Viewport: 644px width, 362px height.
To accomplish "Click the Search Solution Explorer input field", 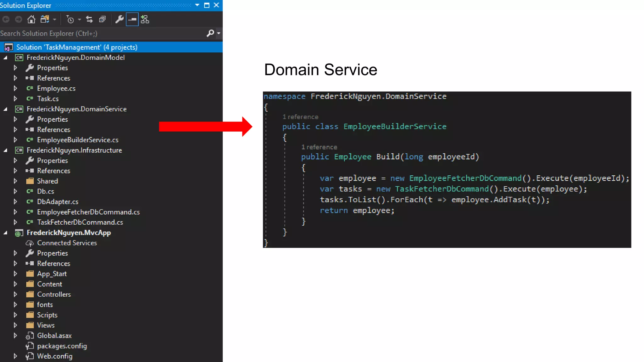I will point(101,33).
